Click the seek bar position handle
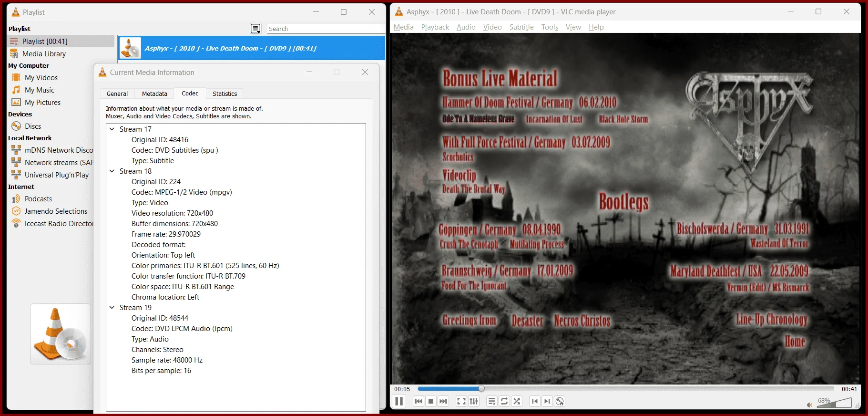 [481, 389]
